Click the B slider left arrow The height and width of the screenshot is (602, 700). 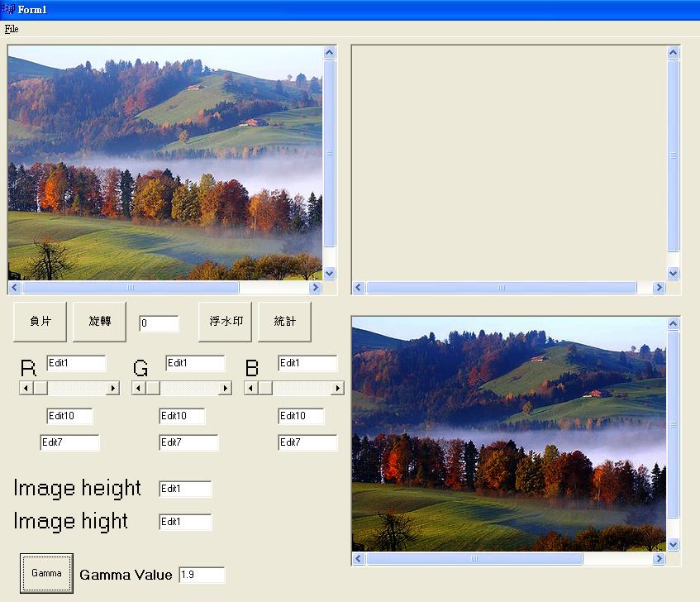tap(251, 388)
